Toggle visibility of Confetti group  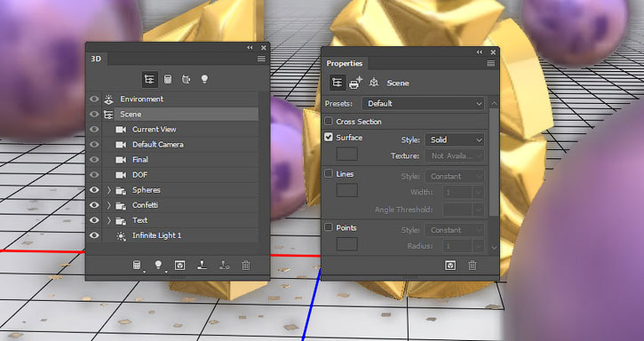(94, 205)
